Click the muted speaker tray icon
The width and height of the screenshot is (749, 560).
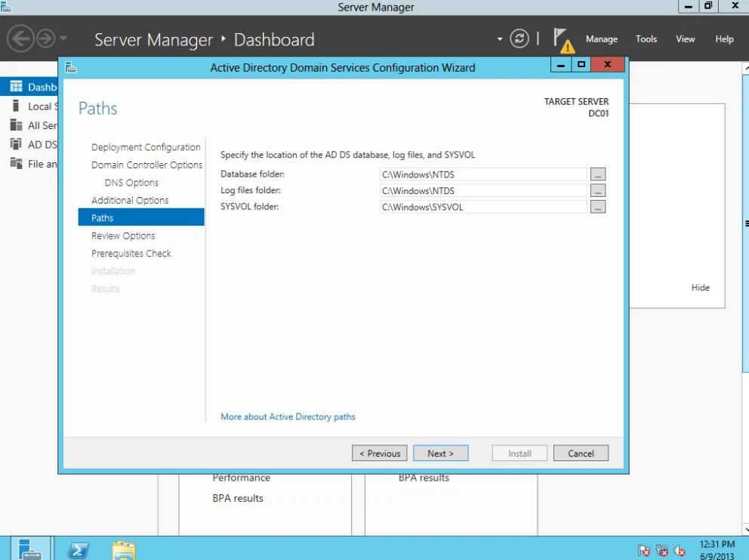pyautogui.click(x=680, y=550)
